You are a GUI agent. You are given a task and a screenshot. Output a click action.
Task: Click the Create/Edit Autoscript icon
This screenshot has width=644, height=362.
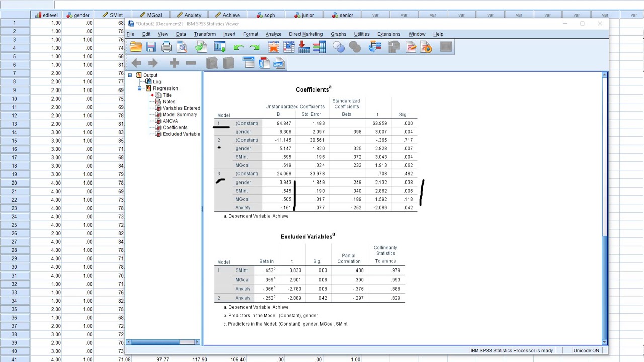[x=411, y=47]
